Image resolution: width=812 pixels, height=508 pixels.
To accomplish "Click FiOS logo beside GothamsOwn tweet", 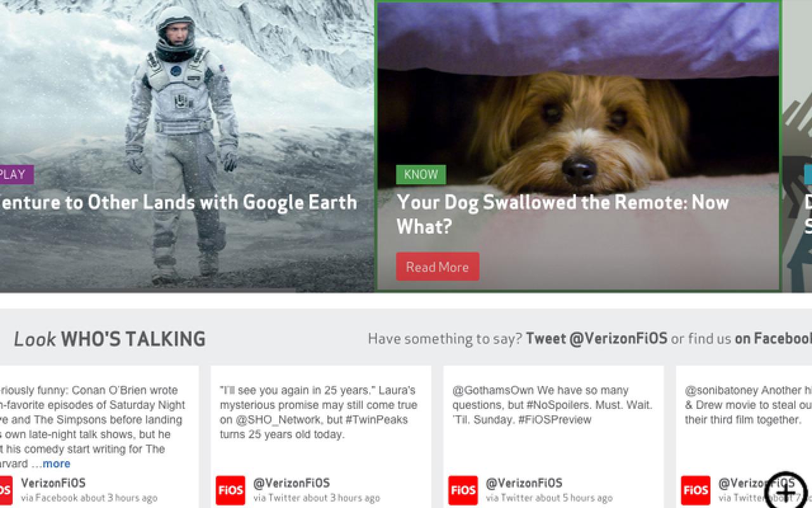I will [463, 490].
